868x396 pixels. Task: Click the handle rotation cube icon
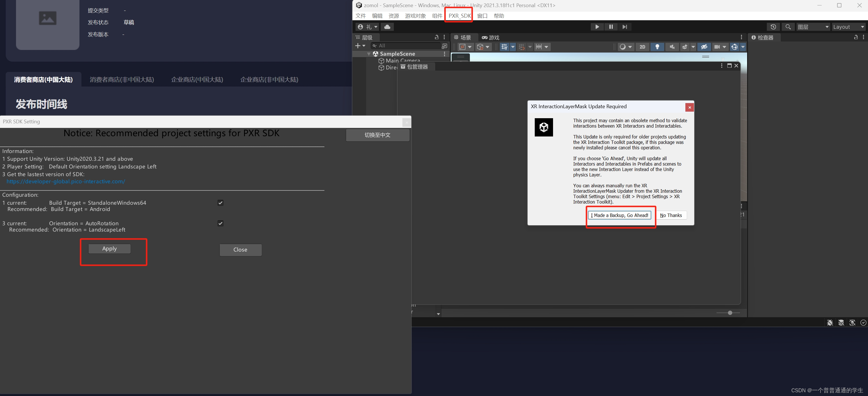point(480,47)
